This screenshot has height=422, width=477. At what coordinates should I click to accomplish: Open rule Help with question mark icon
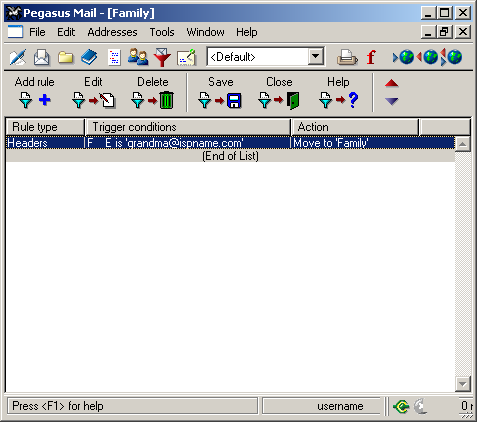(x=338, y=100)
